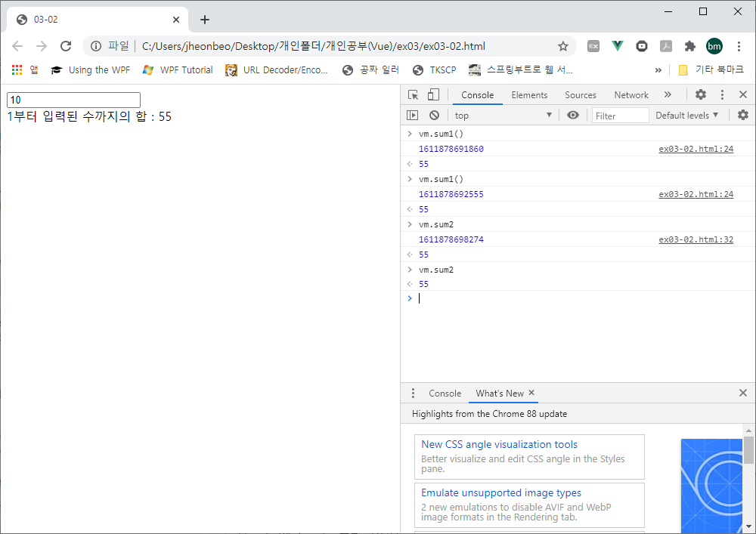Select the Console tab in the drawer
The height and width of the screenshot is (534, 756).
445,394
